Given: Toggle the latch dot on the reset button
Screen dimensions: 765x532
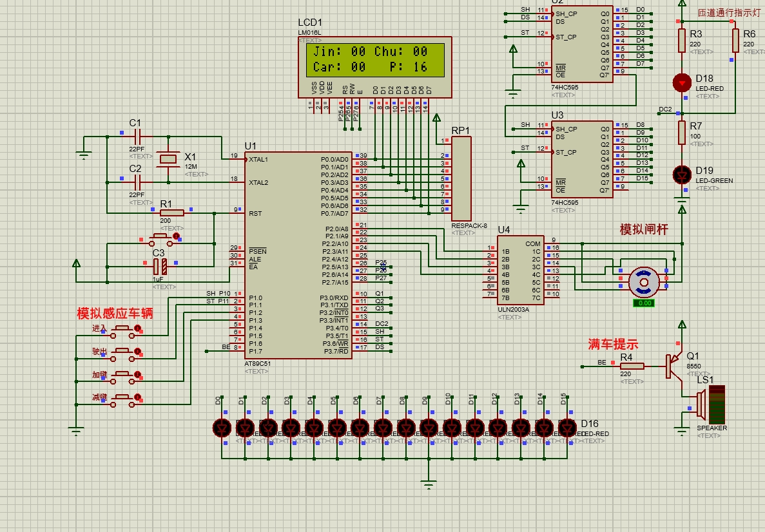Looking at the screenshot, I should click(176, 236).
